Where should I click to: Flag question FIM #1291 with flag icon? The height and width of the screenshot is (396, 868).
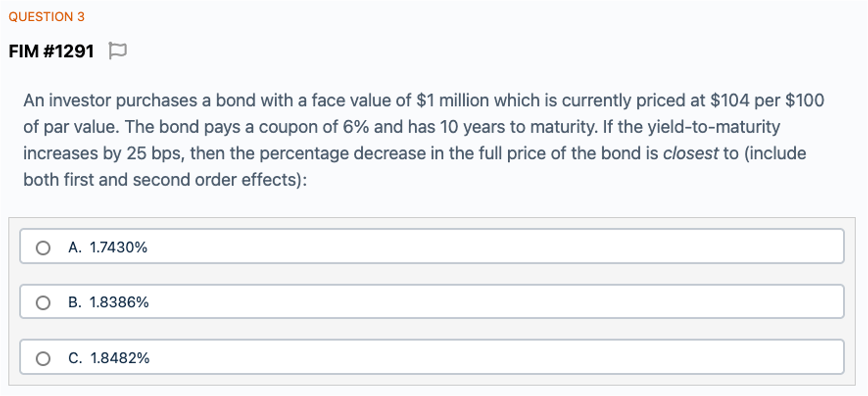118,51
